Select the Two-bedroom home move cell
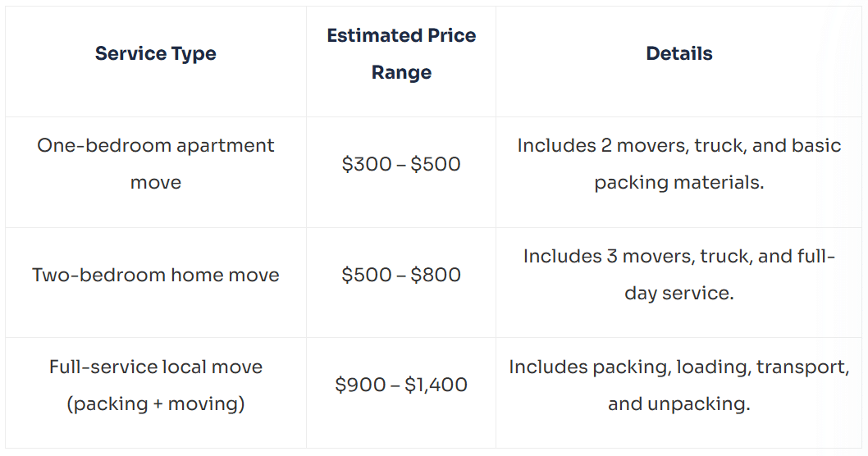The height and width of the screenshot is (456, 868). click(x=156, y=275)
